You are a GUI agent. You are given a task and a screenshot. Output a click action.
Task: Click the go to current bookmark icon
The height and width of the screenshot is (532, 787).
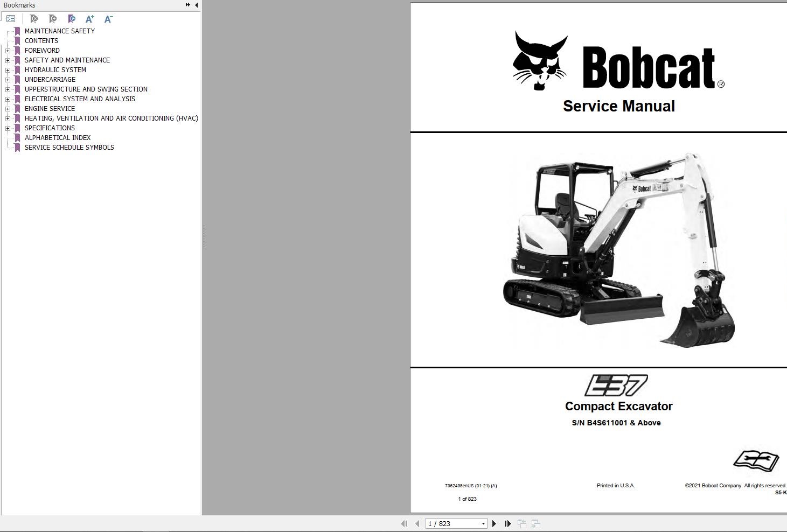72,19
